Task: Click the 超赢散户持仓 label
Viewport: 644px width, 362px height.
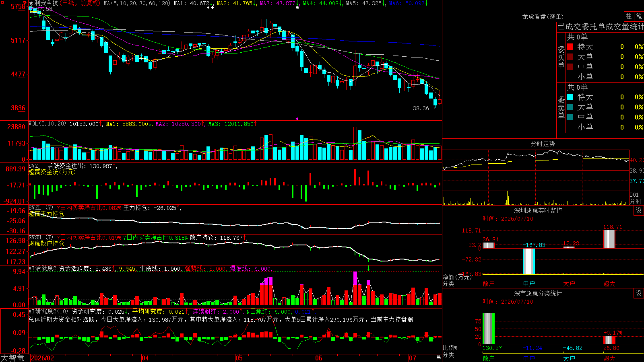Action: coord(46,243)
